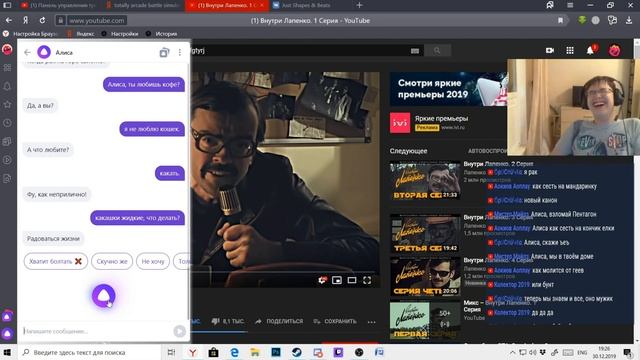Screen dimensions: 640x360
Task: Open Alice panel three-dot menu
Action: 180,52
